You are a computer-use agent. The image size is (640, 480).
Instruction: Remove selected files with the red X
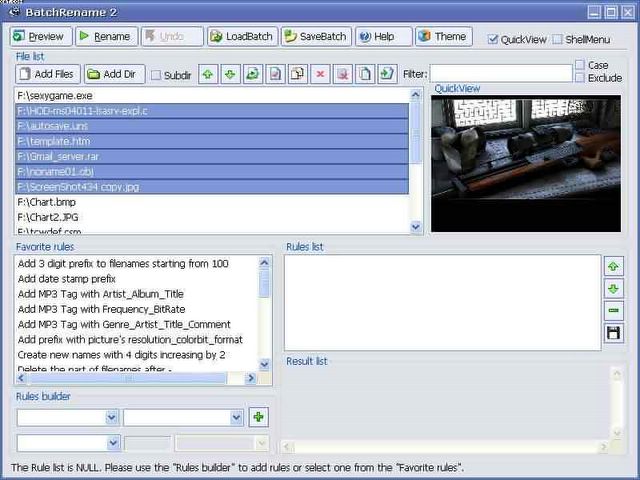(320, 74)
